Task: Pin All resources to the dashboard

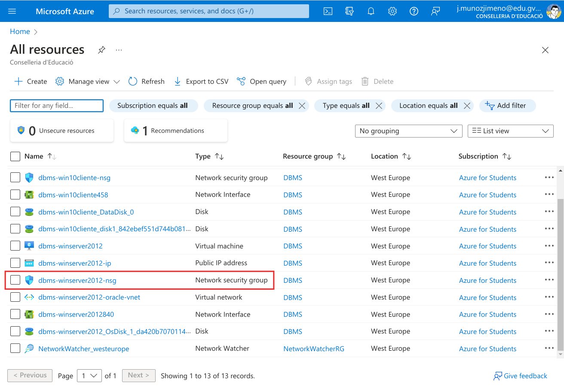Action: [x=101, y=50]
